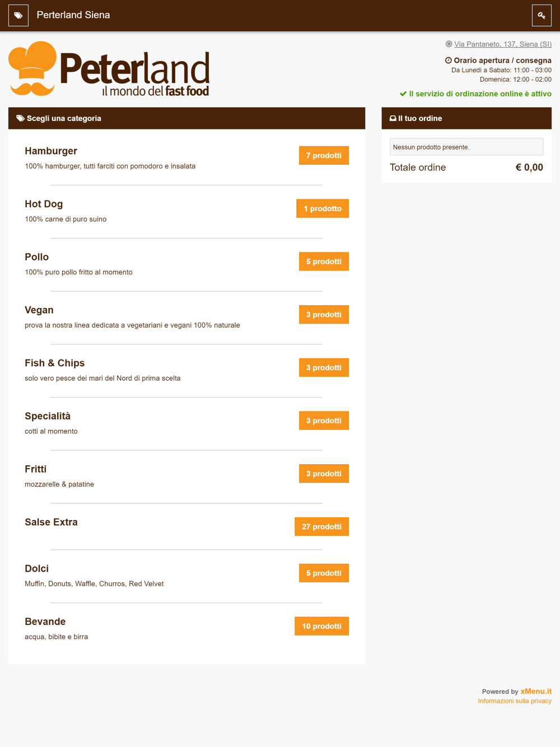This screenshot has width=560, height=747.
Task: Open the key login icon
Action: click(x=542, y=16)
